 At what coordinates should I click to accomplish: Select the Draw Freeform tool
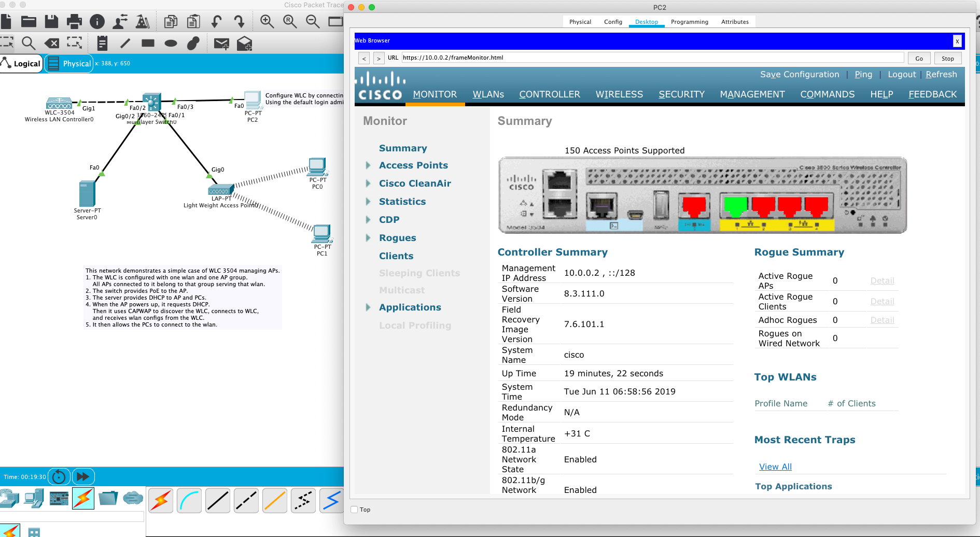193,44
